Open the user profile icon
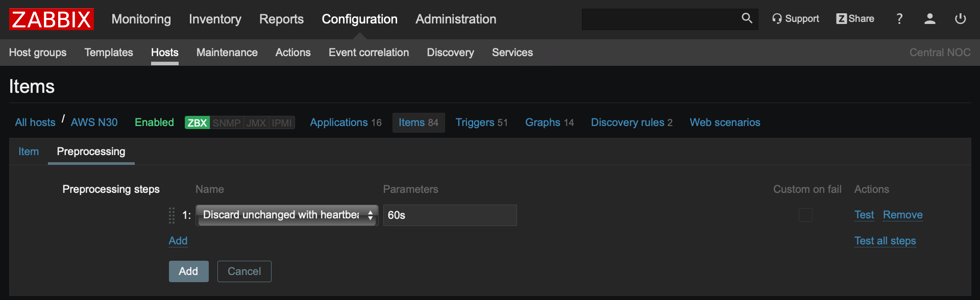Image resolution: width=980 pixels, height=300 pixels. [930, 19]
